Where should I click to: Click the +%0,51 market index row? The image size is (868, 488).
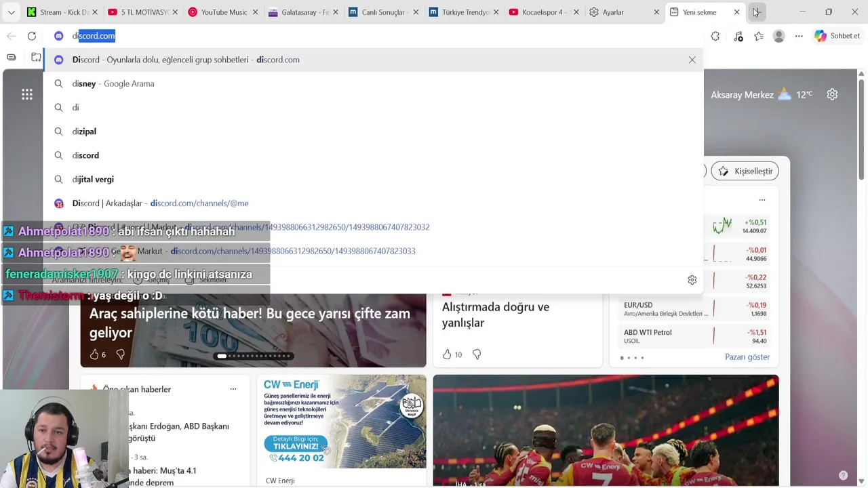738,226
